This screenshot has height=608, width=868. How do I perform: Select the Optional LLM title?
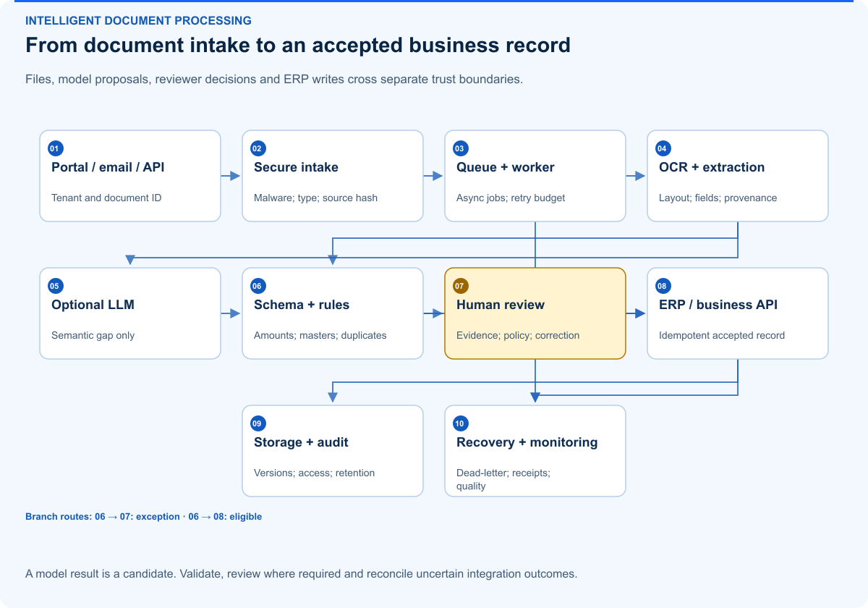[93, 305]
